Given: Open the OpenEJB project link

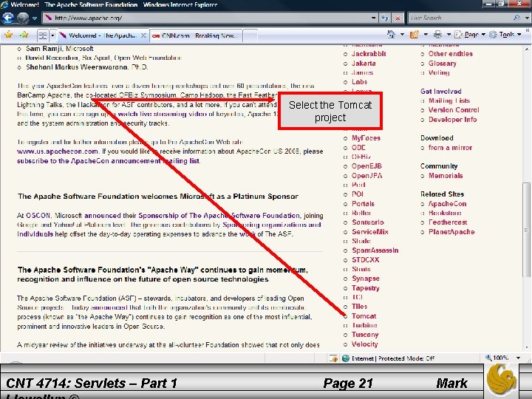Looking at the screenshot, I should [366, 166].
